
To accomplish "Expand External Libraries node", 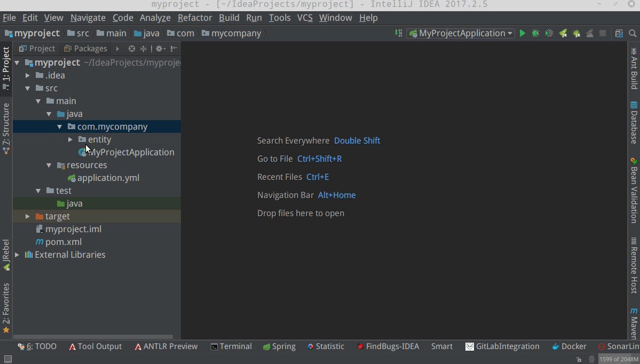I will tap(17, 255).
